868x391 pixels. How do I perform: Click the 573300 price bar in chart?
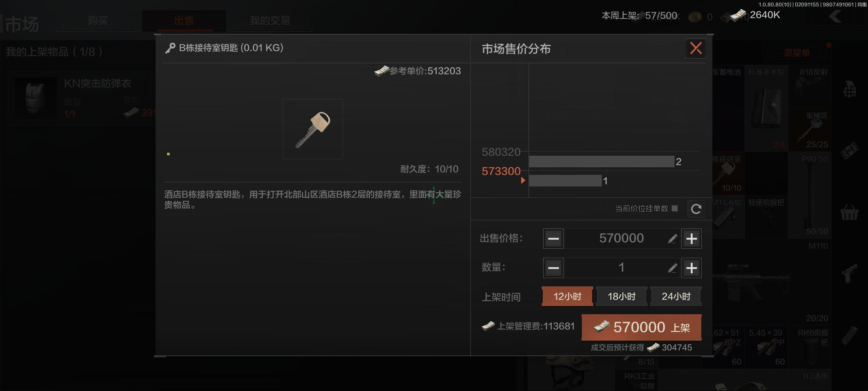pos(565,181)
